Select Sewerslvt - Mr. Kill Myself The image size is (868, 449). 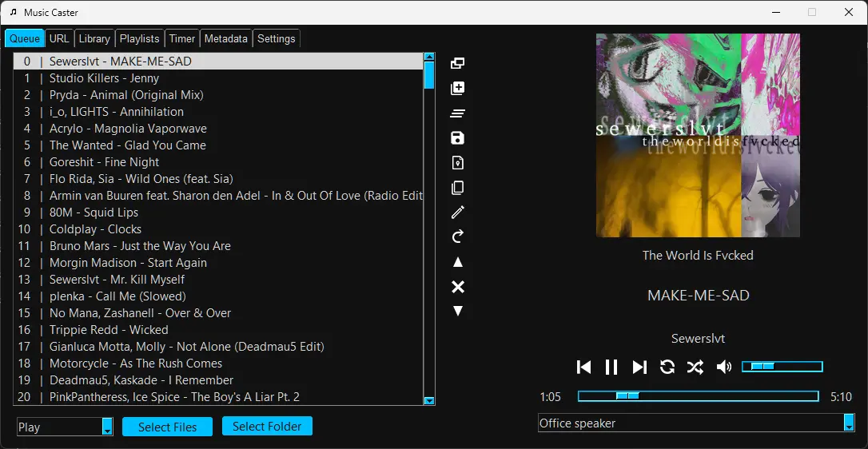point(218,280)
